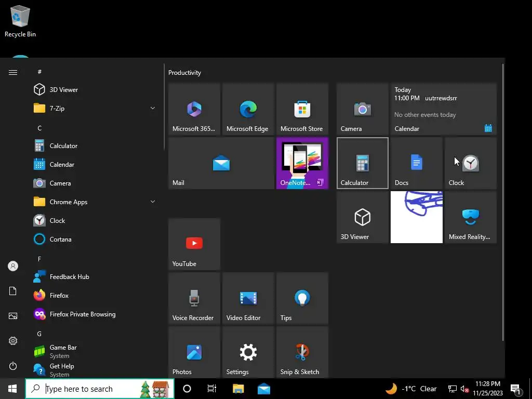This screenshot has width=532, height=399.
Task: Click the C letter header
Action: (39, 128)
